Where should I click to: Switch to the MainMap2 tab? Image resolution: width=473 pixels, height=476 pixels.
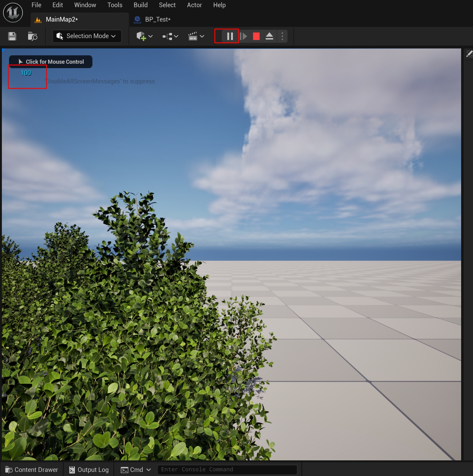click(80, 19)
